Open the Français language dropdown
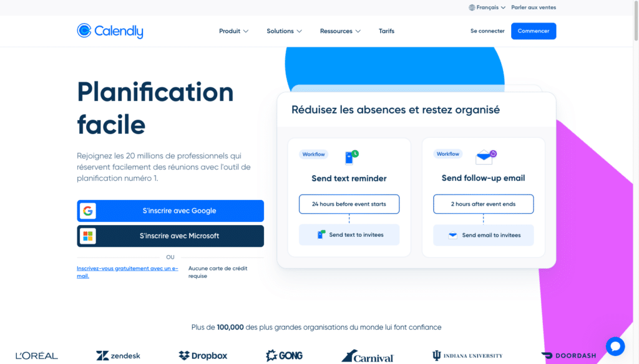 point(487,7)
